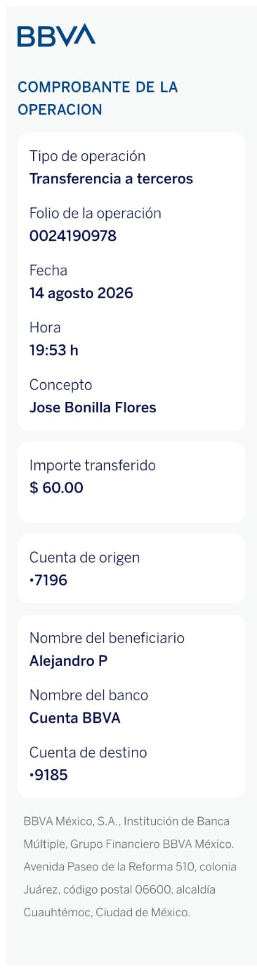The height and width of the screenshot is (980, 257).
Task: Click the 'Folio de la operación' label
Action: 95,213
